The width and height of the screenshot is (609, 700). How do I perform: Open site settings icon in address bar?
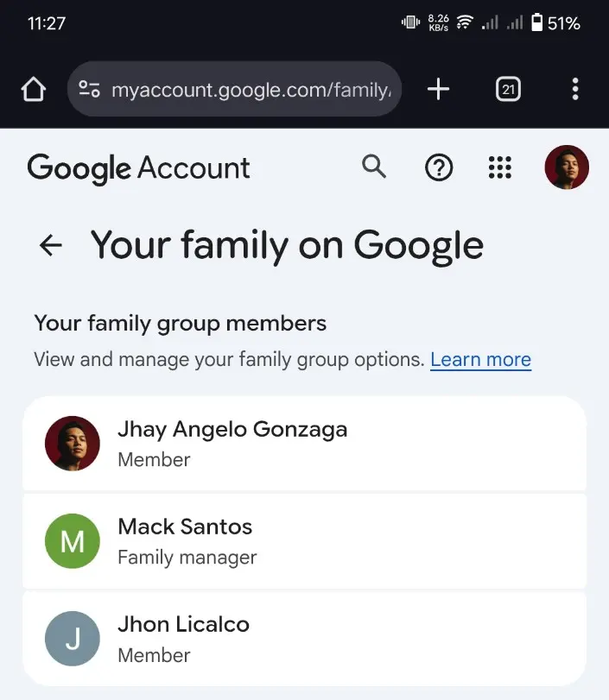pyautogui.click(x=89, y=89)
